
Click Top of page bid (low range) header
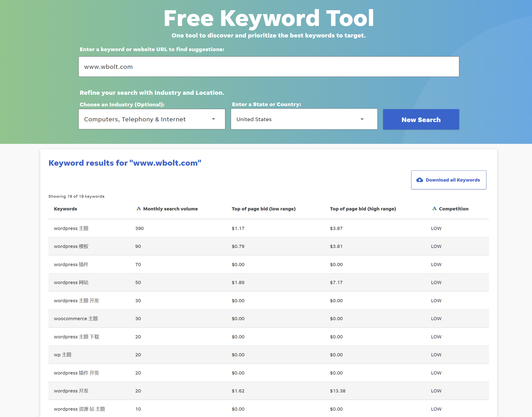tap(263, 209)
